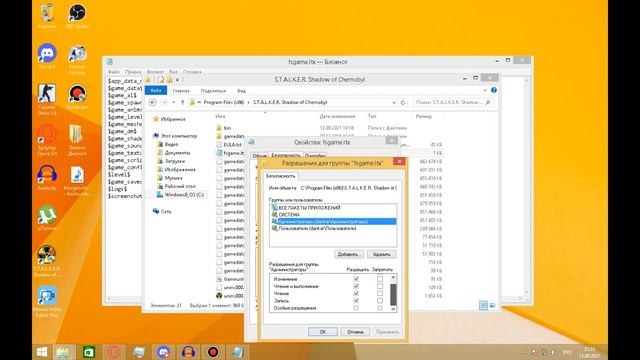Launch the Counter-Strike 1.6 desktop shortcut
640x360 pixels.
click(x=47, y=93)
